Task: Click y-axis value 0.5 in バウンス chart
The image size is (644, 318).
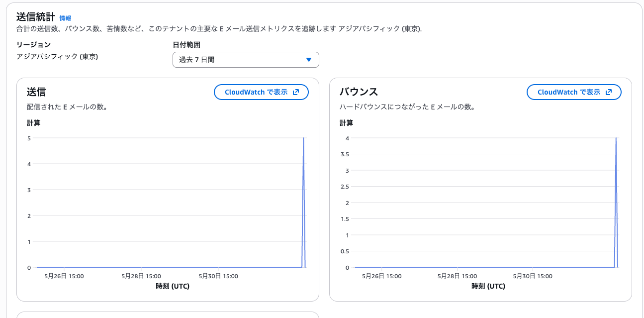Action: (x=344, y=251)
